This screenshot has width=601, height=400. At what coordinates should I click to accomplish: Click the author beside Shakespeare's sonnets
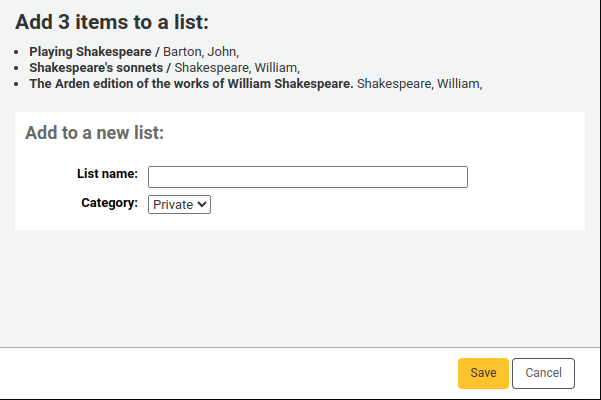[236, 68]
